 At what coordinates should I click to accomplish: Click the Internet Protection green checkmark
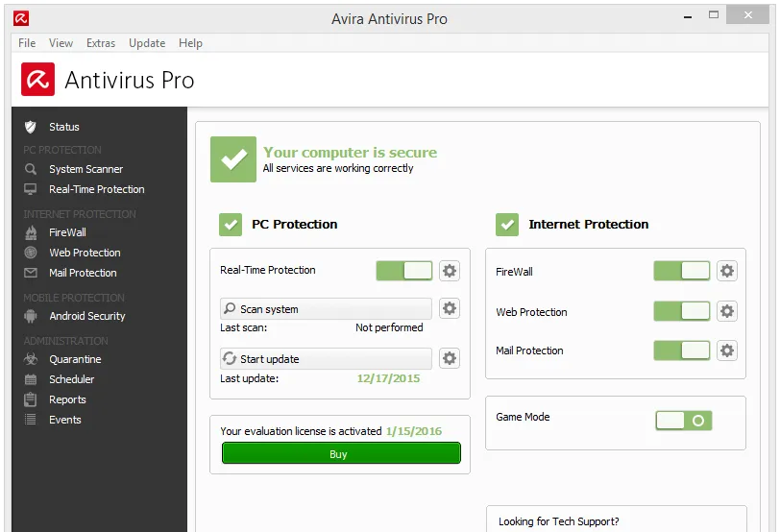coord(507,225)
